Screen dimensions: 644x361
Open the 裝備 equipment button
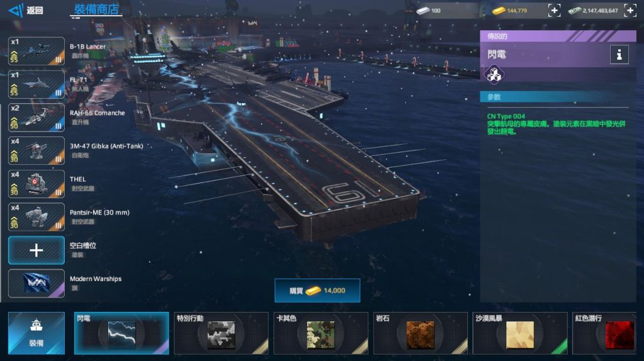point(36,333)
